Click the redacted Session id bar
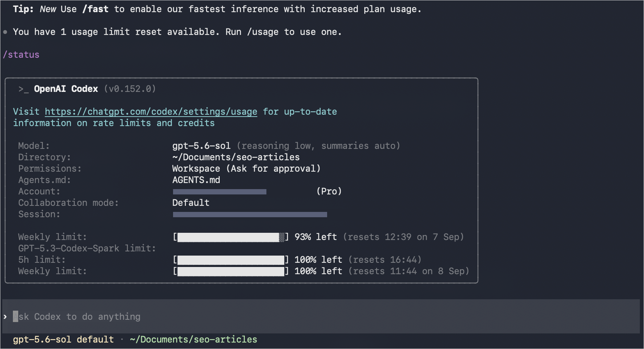The height and width of the screenshot is (349, 644). [x=250, y=215]
